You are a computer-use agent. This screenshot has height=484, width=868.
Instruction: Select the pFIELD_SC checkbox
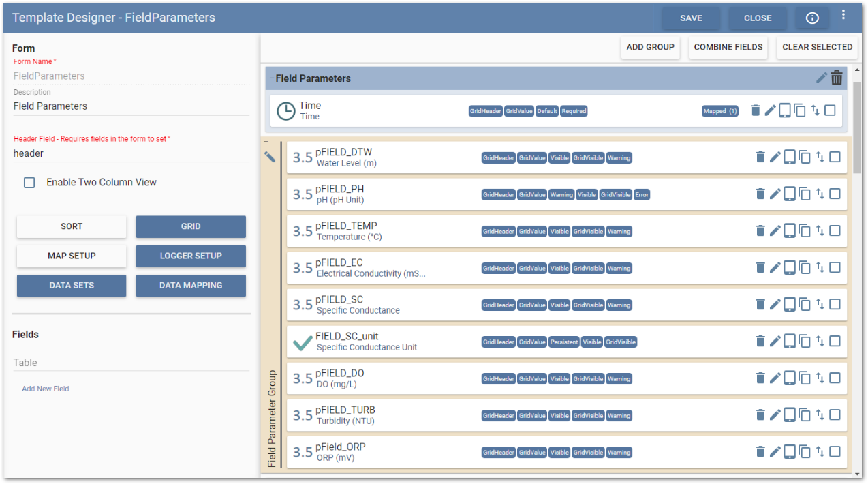point(835,304)
